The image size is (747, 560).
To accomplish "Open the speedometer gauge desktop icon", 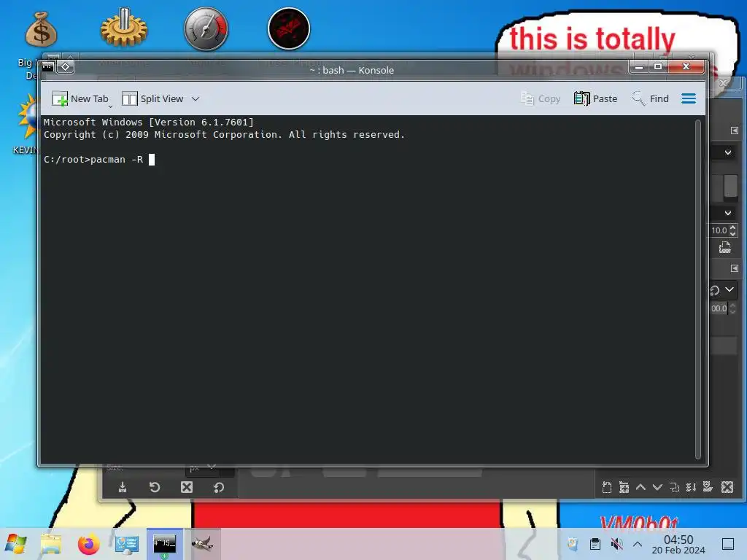I will (x=206, y=28).
